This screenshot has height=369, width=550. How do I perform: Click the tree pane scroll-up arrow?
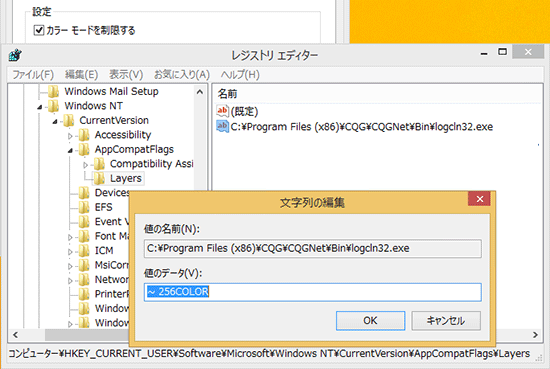(200, 92)
